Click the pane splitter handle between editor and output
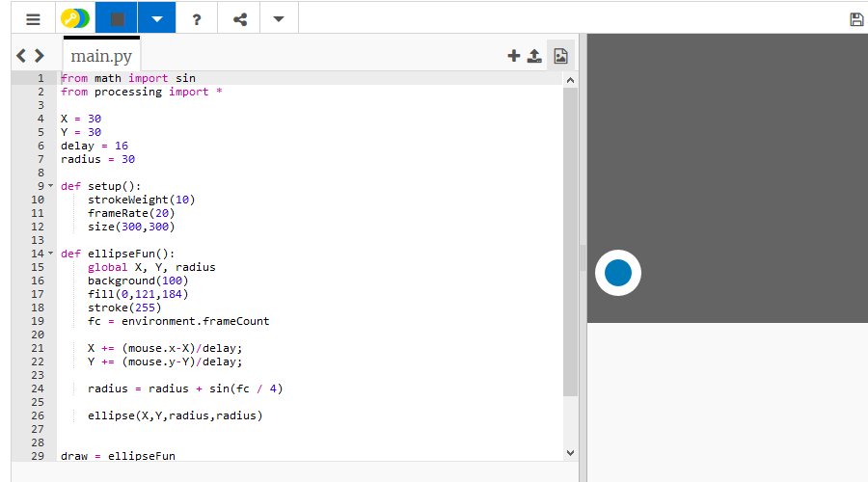Viewport: 868px width, 482px height. 583,258
